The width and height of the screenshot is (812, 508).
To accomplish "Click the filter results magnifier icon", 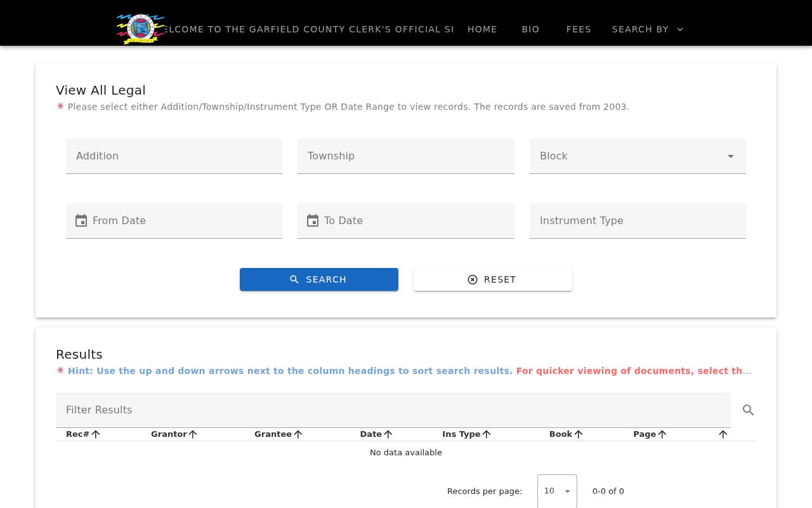I will point(749,410).
